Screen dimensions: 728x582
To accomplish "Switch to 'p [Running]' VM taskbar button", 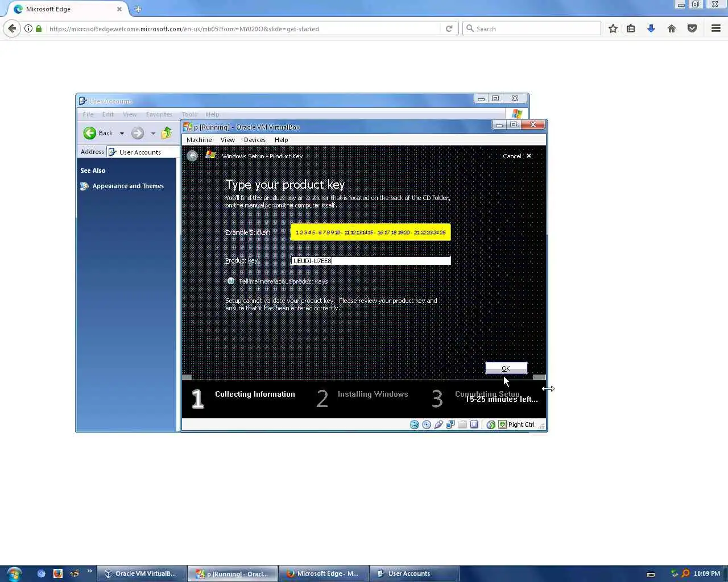I will pyautogui.click(x=232, y=573).
